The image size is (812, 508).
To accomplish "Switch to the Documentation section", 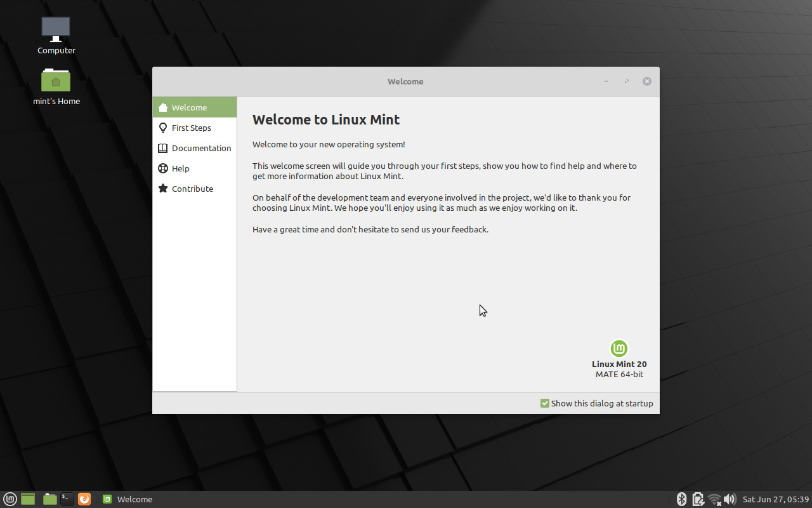I will [x=201, y=148].
